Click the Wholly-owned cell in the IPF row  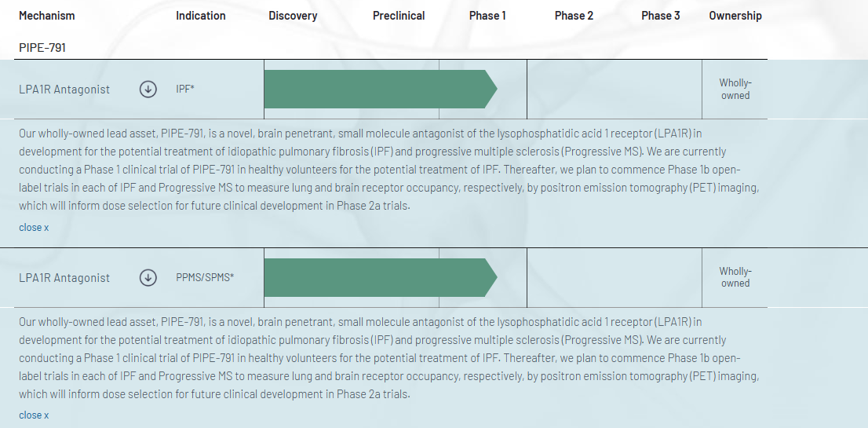(x=735, y=90)
